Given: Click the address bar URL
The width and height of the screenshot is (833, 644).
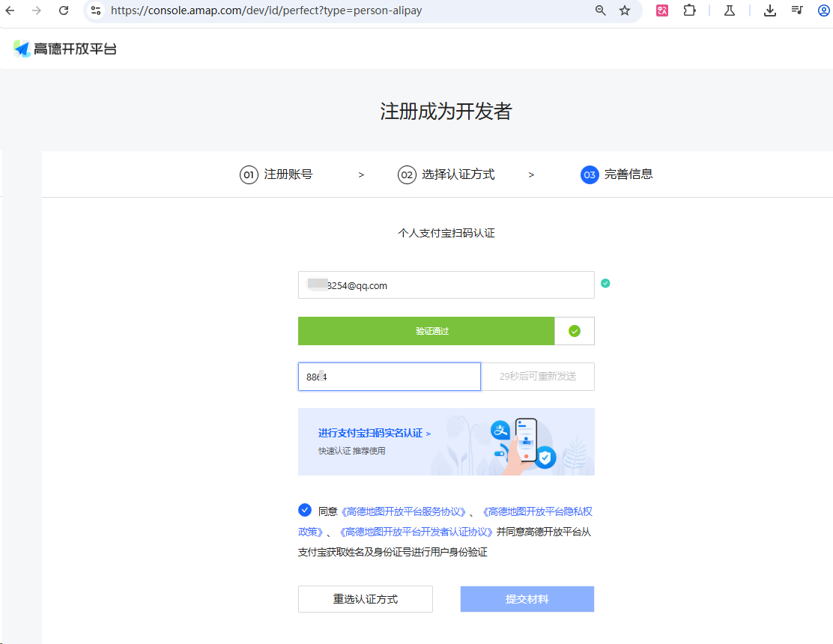Looking at the screenshot, I should pyautogui.click(x=266, y=10).
